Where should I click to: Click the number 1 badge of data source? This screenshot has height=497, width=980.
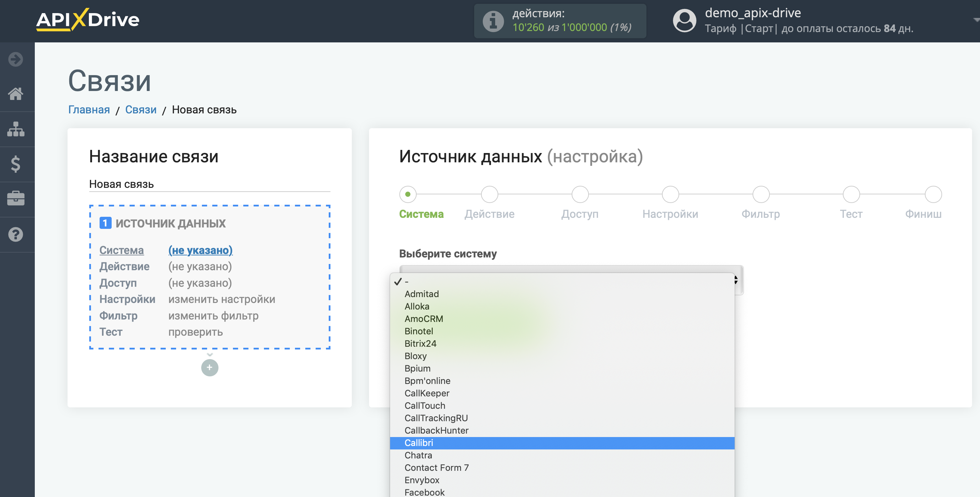tap(105, 223)
